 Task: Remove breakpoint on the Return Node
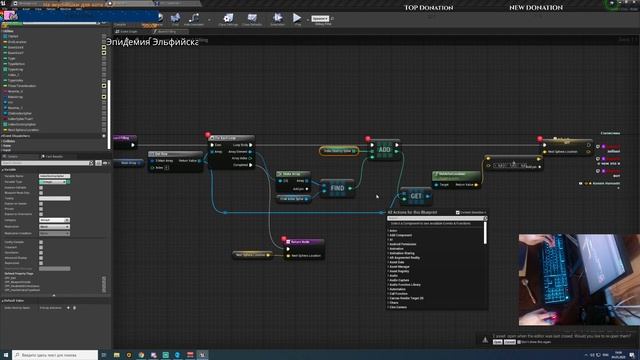tap(283, 239)
